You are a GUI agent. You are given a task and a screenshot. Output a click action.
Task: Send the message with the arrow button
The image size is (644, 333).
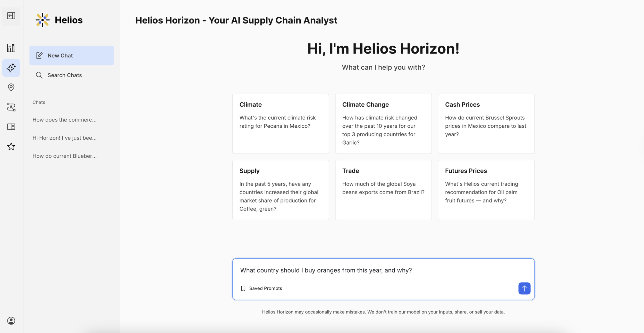[524, 288]
